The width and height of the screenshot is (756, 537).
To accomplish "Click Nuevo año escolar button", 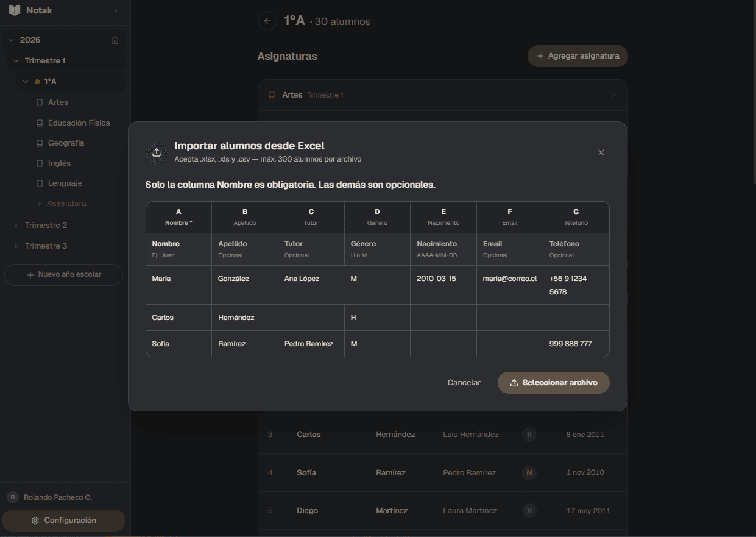I will pos(63,275).
